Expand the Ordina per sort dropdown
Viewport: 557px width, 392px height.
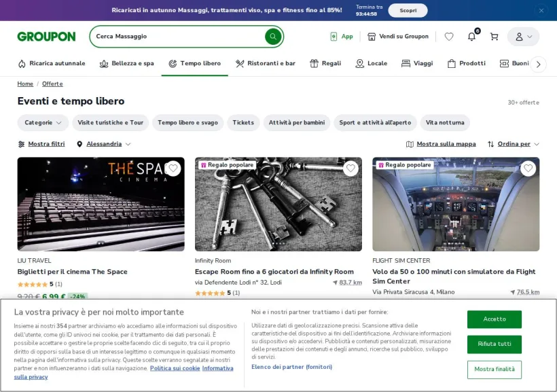(x=514, y=144)
